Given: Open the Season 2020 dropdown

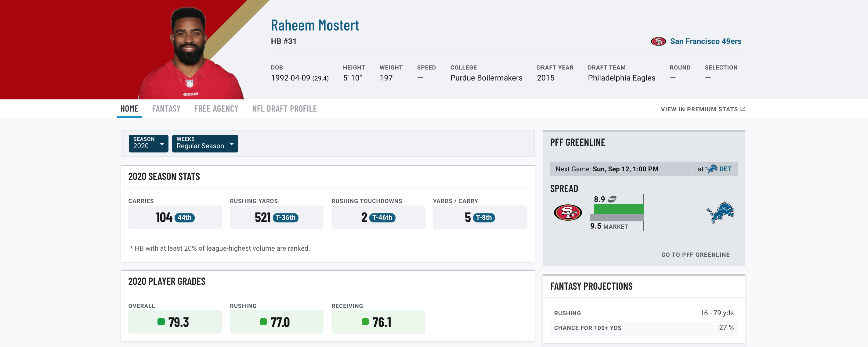Looking at the screenshot, I should 148,143.
